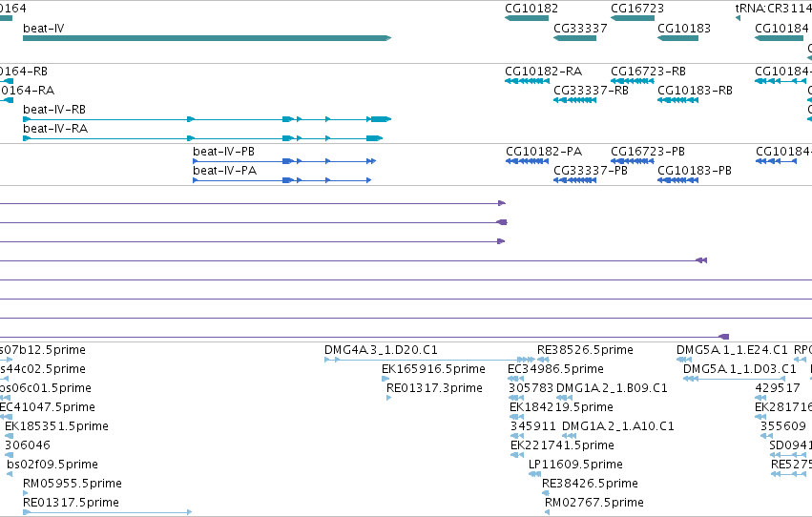The image size is (812, 517).
Task: Click the CG10182 gene feature
Action: pyautogui.click(x=527, y=18)
